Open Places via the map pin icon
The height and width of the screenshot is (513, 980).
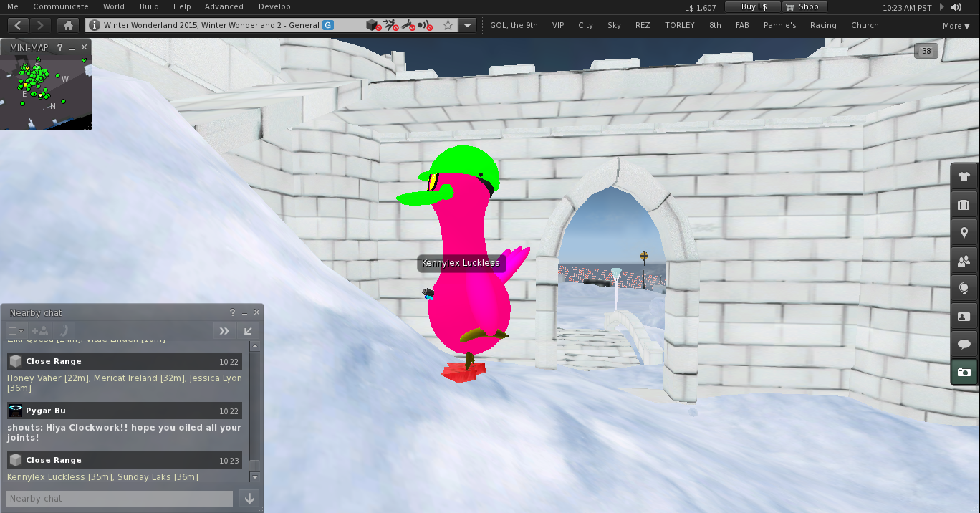pos(964,233)
